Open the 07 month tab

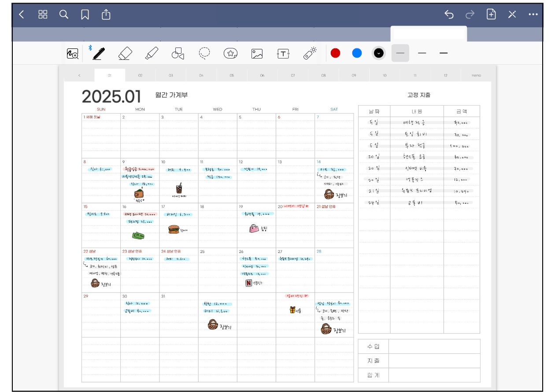click(x=293, y=75)
